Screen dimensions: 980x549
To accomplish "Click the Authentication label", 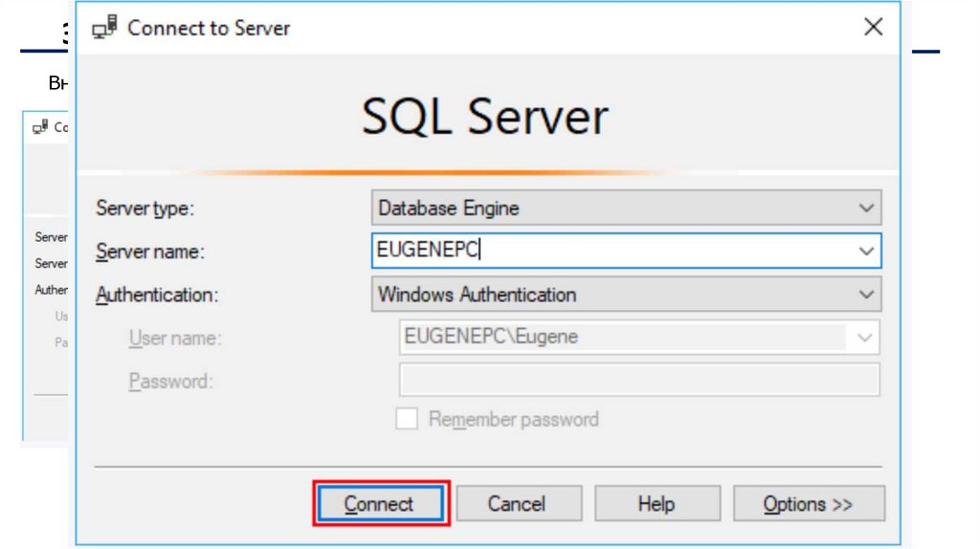I will (157, 296).
